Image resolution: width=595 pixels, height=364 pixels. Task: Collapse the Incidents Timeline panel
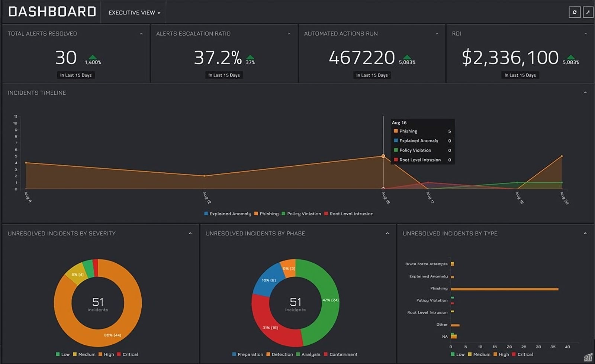[585, 93]
